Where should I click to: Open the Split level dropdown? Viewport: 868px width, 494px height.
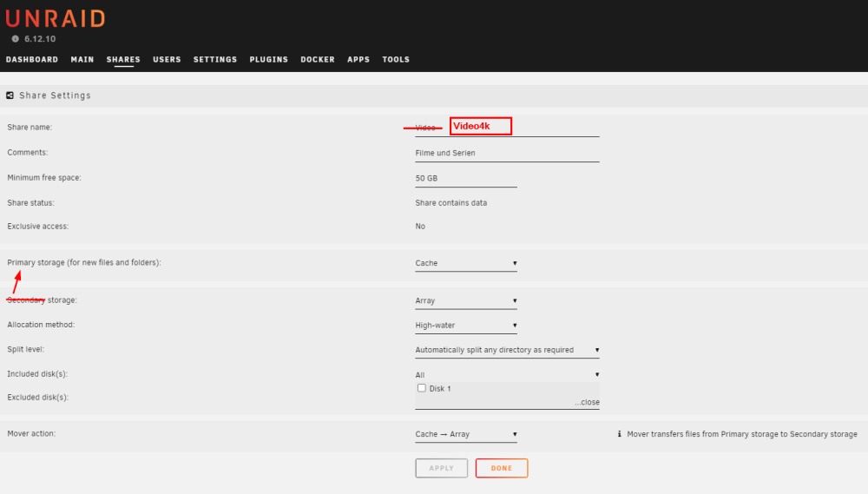(x=507, y=350)
